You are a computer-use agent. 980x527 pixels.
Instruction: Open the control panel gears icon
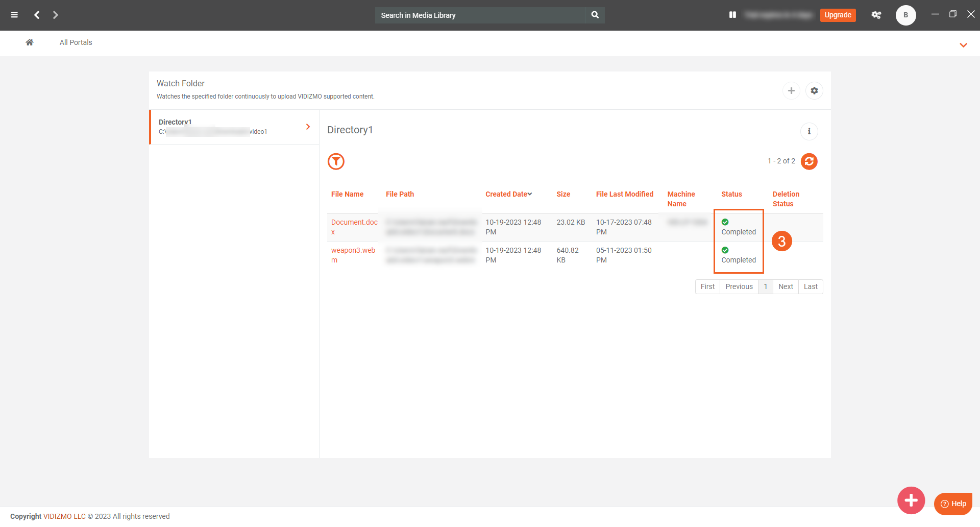tap(876, 15)
